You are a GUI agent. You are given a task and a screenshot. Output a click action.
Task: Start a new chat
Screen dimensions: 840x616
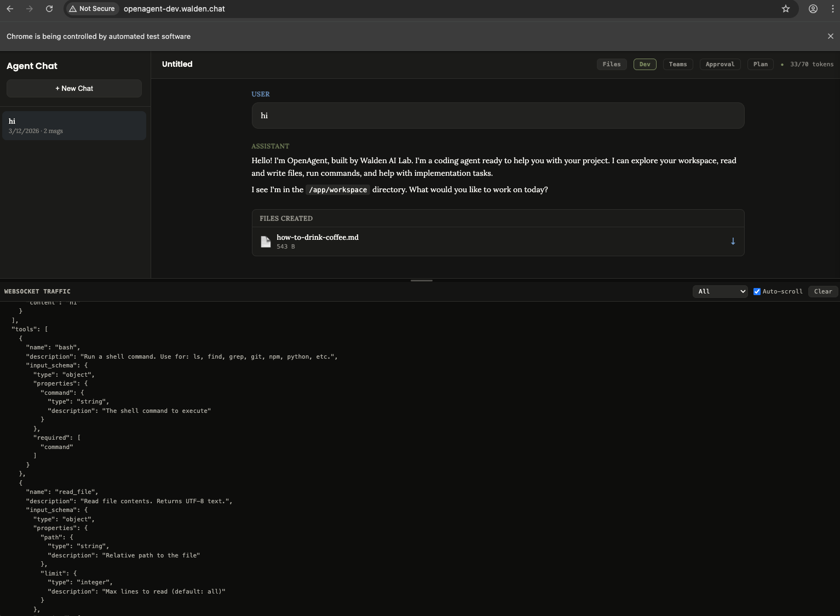tap(73, 88)
